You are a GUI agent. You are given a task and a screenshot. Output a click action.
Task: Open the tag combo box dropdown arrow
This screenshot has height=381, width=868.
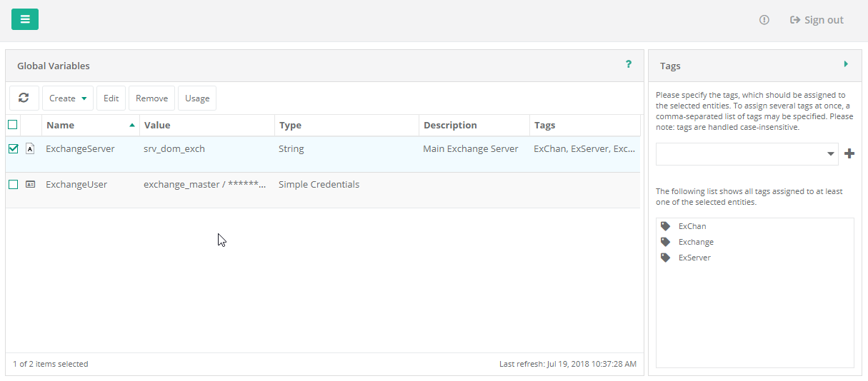831,154
